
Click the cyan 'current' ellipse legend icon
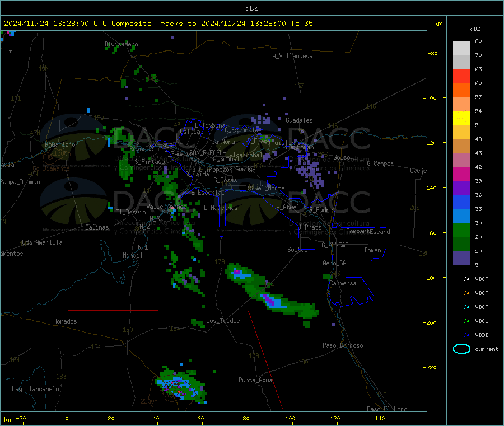(x=461, y=349)
